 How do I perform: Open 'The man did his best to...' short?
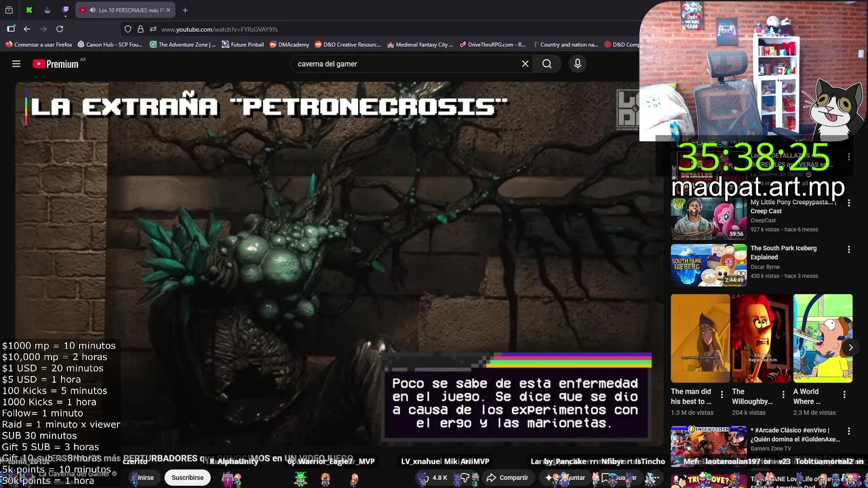pyautogui.click(x=701, y=338)
